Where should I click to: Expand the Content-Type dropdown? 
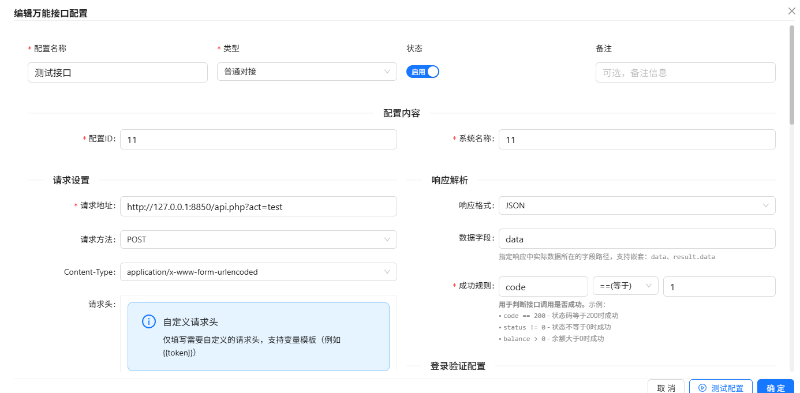[258, 272]
